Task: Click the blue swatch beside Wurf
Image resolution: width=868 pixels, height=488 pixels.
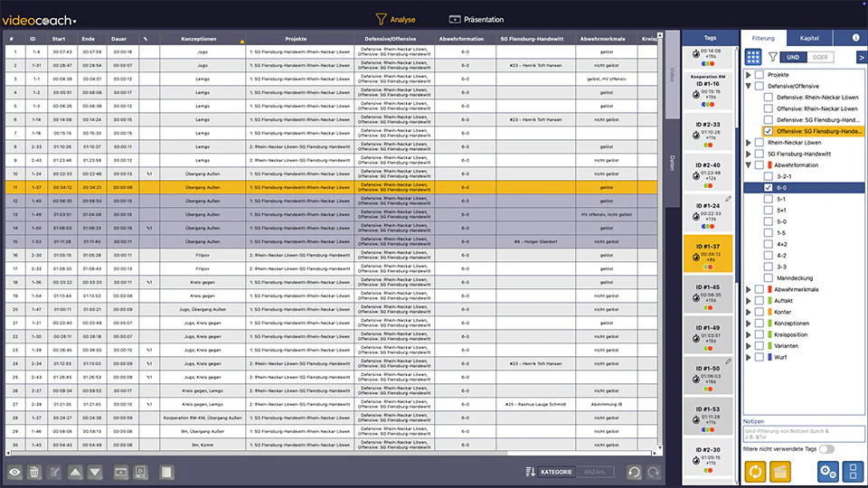Action: tap(769, 357)
